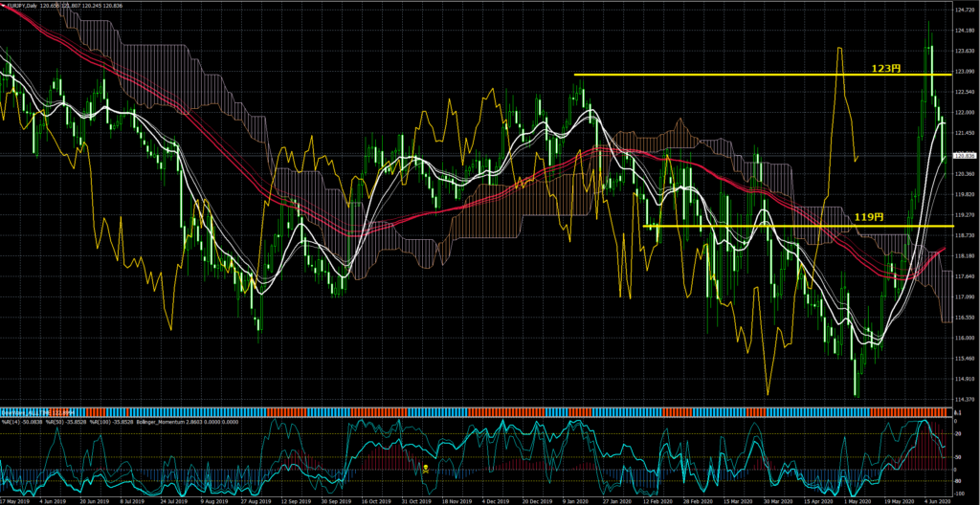
Task: Click the 116.000 price on the price axis
Action: click(x=965, y=338)
